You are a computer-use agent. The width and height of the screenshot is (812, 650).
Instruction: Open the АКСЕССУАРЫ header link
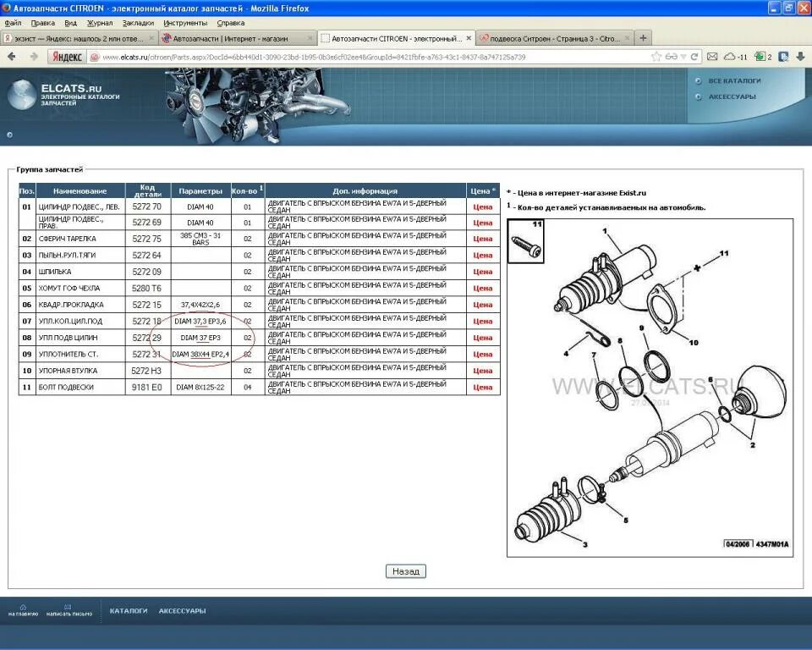(x=732, y=97)
